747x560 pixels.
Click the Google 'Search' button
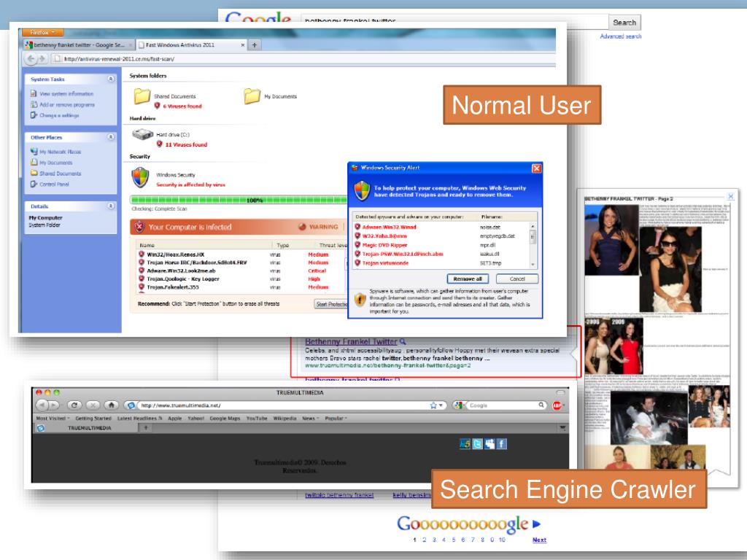[624, 23]
